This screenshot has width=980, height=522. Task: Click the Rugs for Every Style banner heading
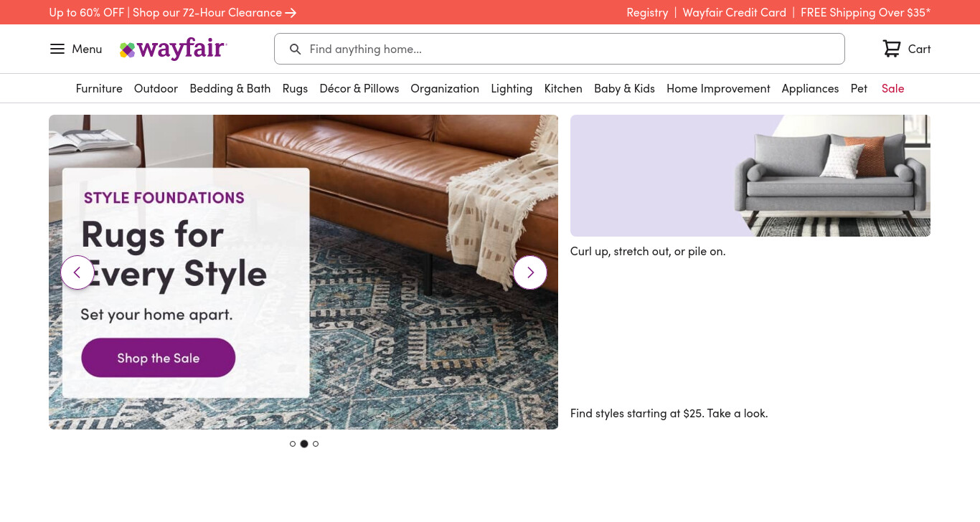(x=174, y=254)
